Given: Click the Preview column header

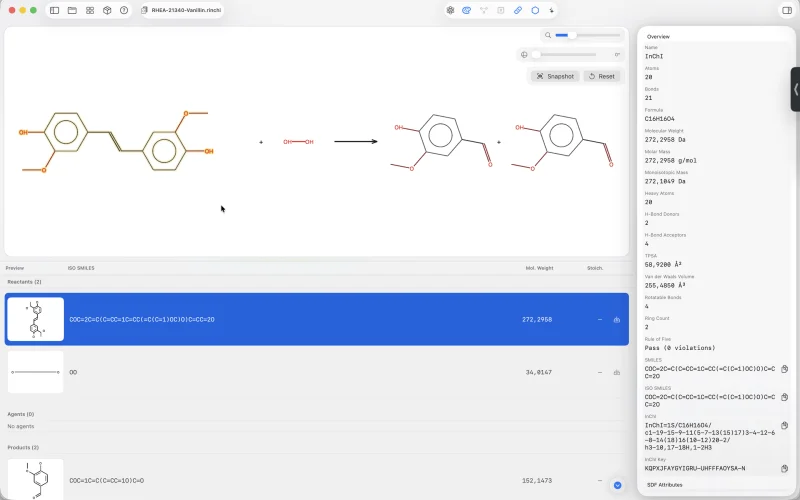Looking at the screenshot, I should point(15,268).
